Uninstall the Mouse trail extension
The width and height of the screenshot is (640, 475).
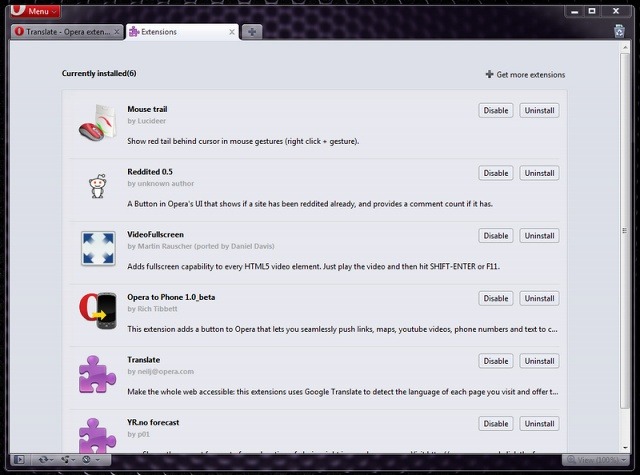click(539, 110)
